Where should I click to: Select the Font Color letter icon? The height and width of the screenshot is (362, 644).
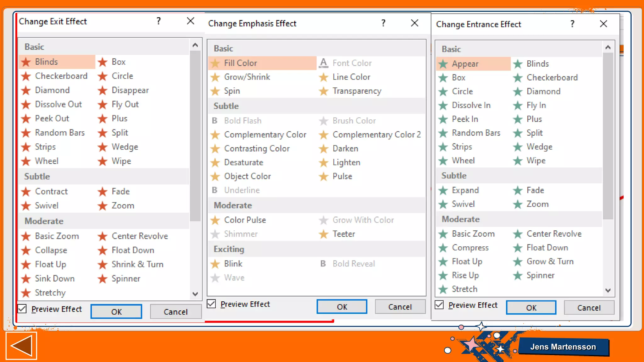[323, 63]
